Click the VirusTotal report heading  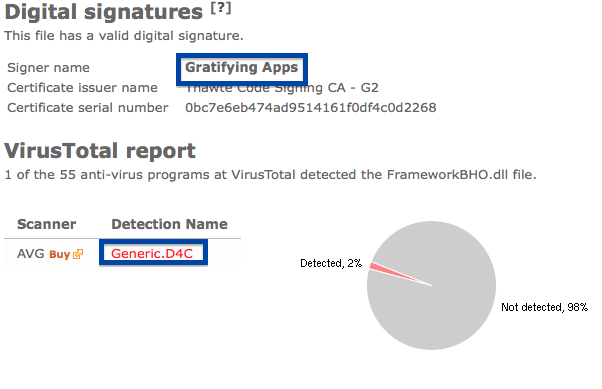(x=100, y=151)
